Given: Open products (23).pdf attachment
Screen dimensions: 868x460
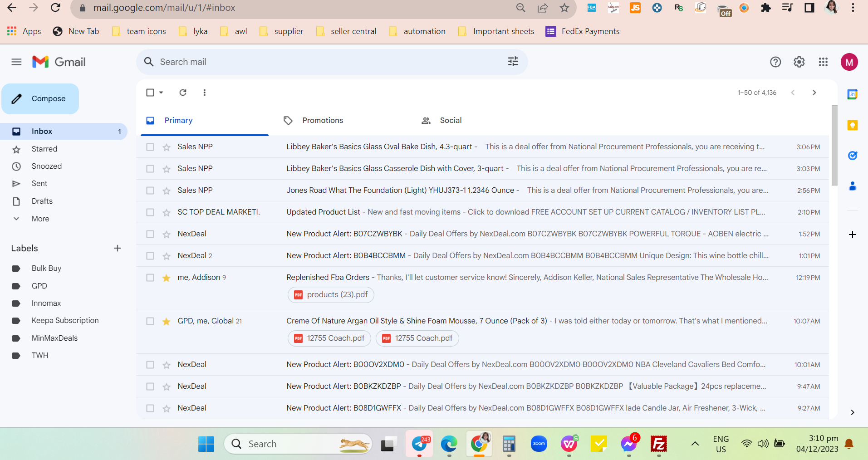Looking at the screenshot, I should pyautogui.click(x=331, y=295).
